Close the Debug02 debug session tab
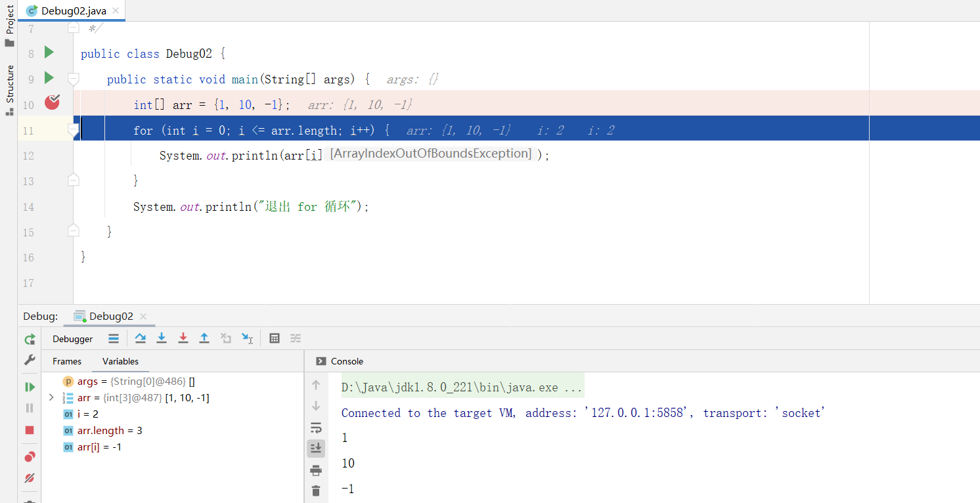 click(143, 317)
